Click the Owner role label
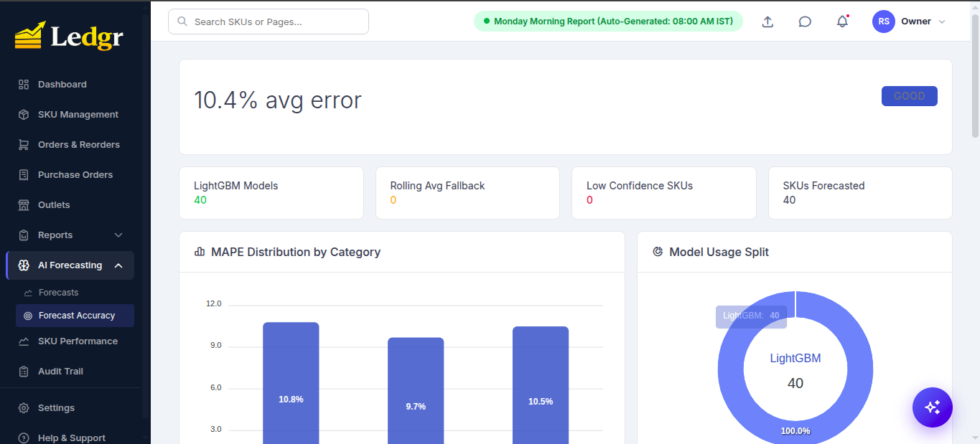Image resolution: width=980 pixels, height=444 pixels. tap(916, 22)
